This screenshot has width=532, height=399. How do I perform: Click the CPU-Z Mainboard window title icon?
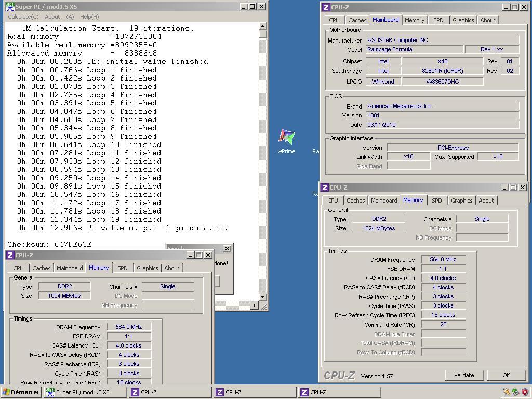326,7
